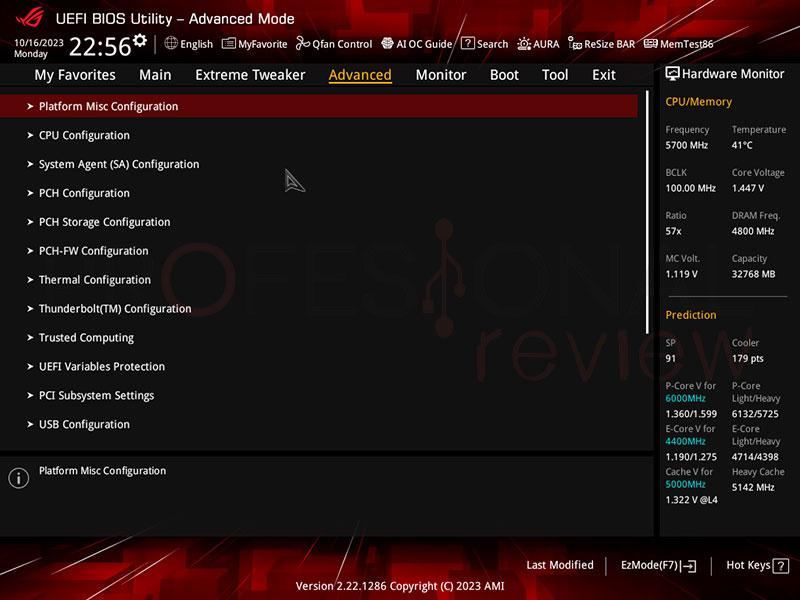
Task: Click the 32768 MB capacity value
Action: (753, 274)
